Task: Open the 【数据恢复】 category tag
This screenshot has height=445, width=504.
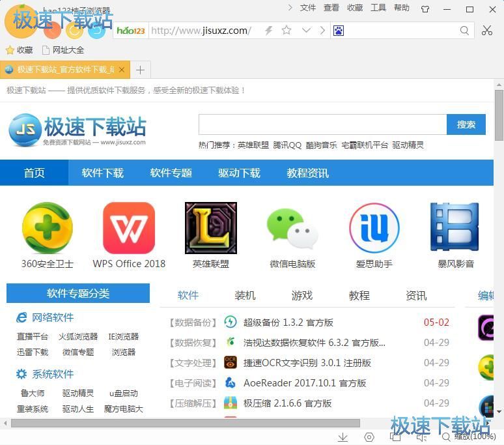Action: click(x=193, y=343)
